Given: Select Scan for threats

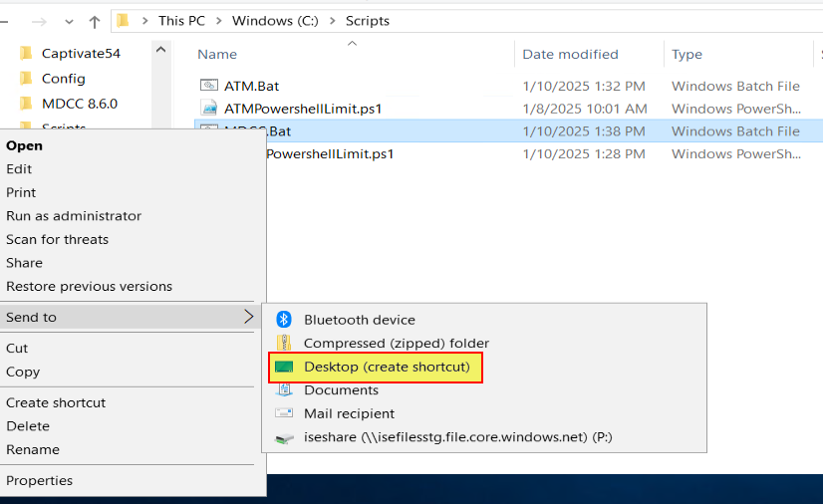Looking at the screenshot, I should (57, 240).
